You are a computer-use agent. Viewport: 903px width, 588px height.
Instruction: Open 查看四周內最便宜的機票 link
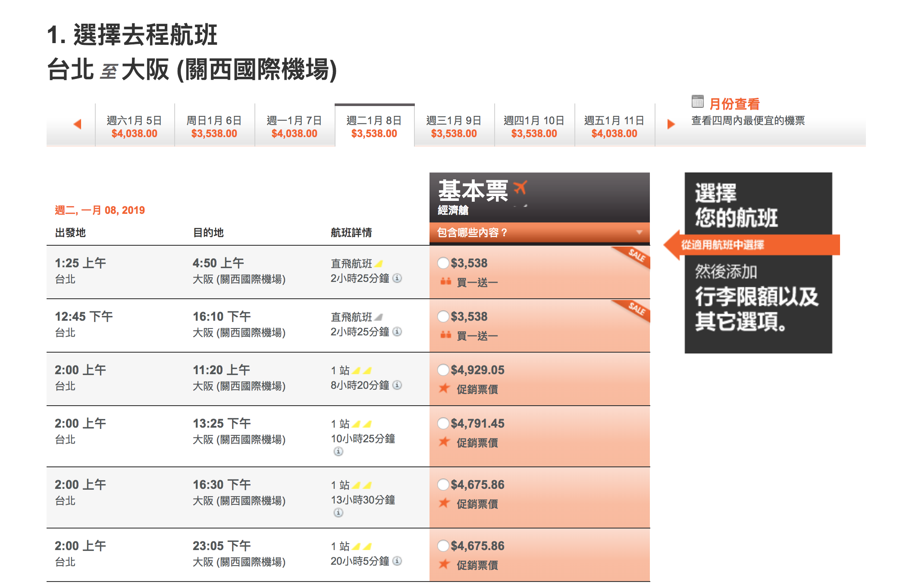[748, 121]
